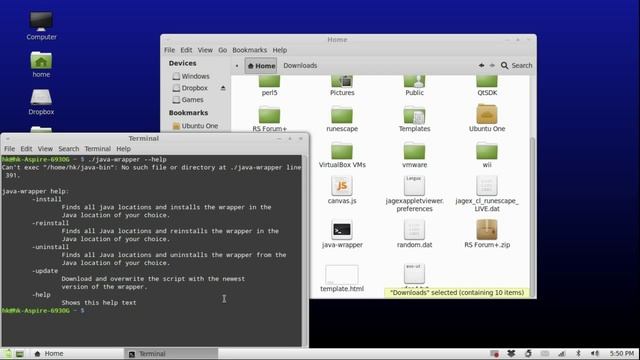Viewport: 640px width, 360px height.
Task: Click the show desktop panel icon
Action: tap(20, 354)
